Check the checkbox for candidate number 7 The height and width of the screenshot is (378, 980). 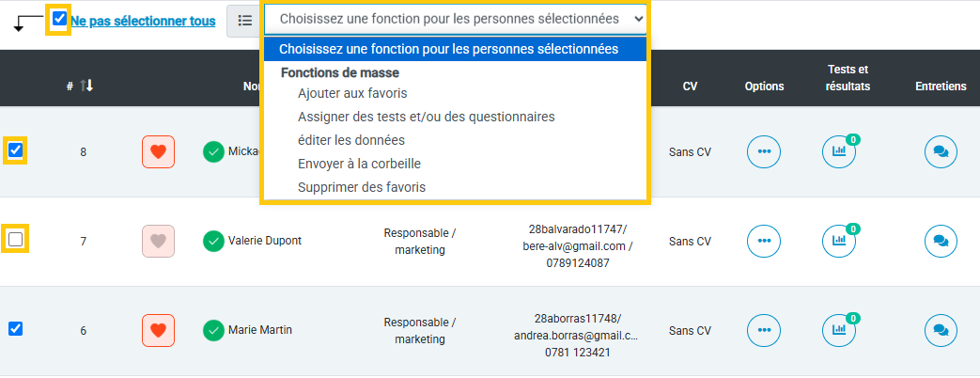15,239
